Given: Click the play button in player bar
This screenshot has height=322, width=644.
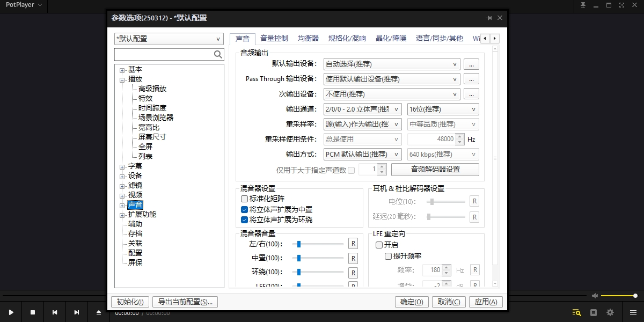Looking at the screenshot, I should pyautogui.click(x=11, y=312).
